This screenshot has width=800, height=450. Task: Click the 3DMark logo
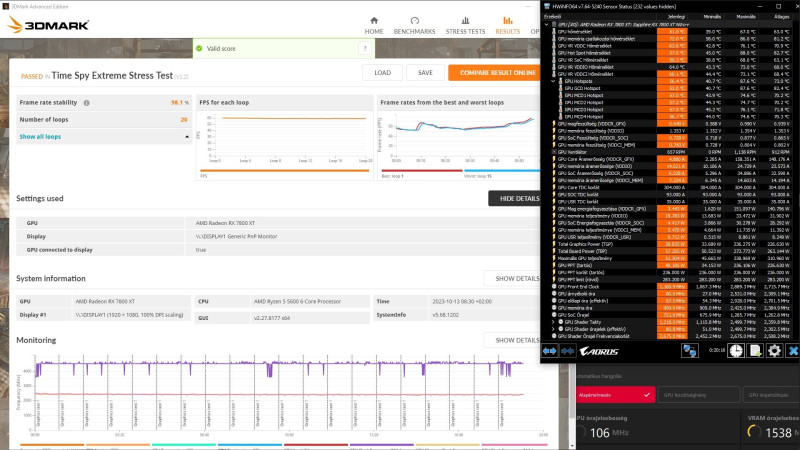point(48,24)
